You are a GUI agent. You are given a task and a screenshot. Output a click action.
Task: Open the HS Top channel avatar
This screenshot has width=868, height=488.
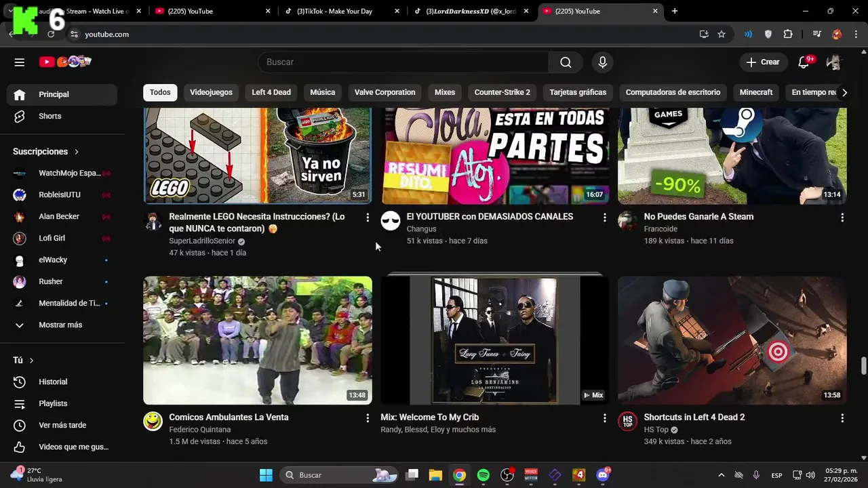628,422
